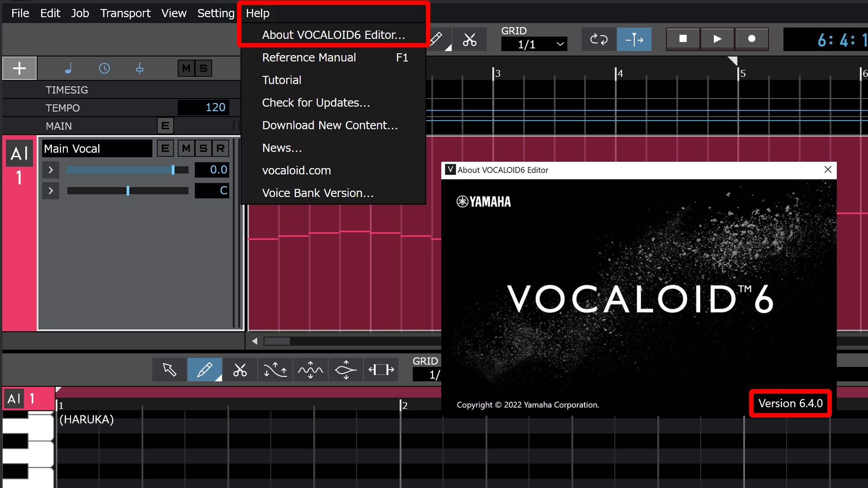Select the Pointer tool in the lower toolbar

[169, 370]
